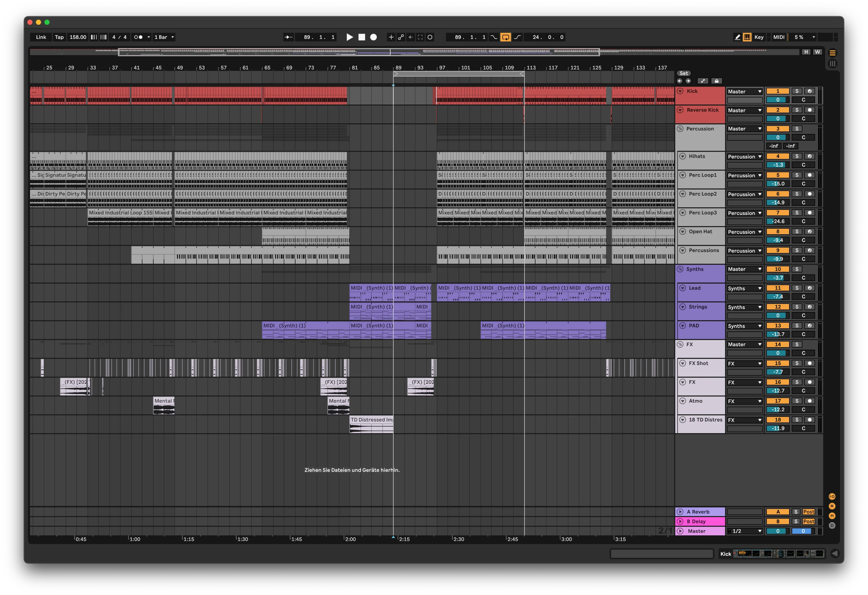This screenshot has height=595, width=868.
Task: Toggle Session Record circle button
Action: [430, 37]
